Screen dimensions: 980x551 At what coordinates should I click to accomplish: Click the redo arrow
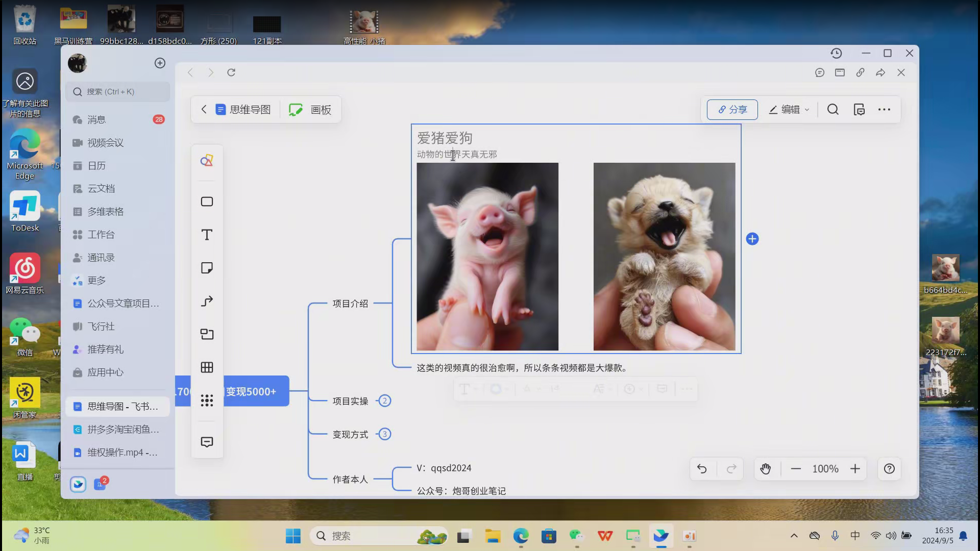point(731,469)
